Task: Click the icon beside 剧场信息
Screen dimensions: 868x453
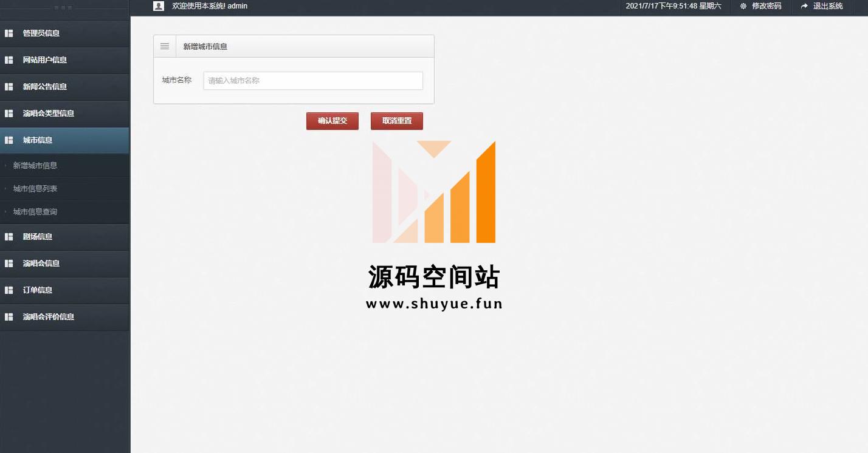Action: [x=9, y=237]
